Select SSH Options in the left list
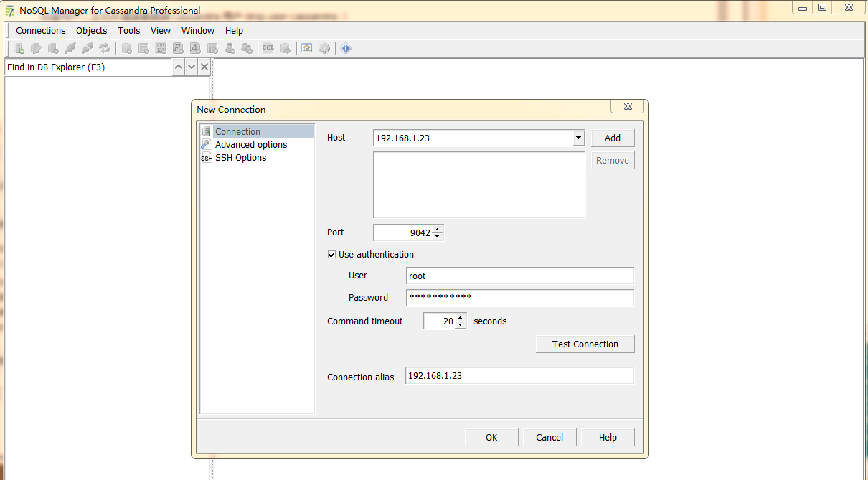 click(240, 158)
